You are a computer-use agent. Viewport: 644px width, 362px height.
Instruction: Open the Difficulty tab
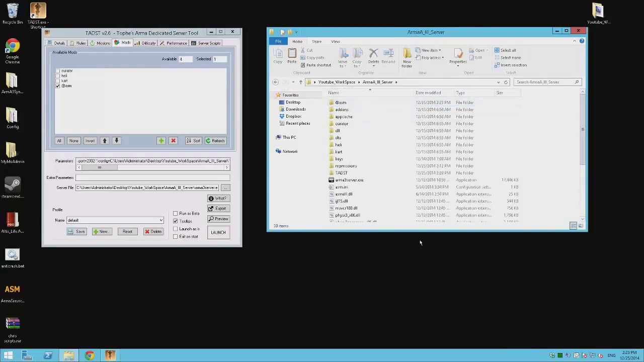145,43
